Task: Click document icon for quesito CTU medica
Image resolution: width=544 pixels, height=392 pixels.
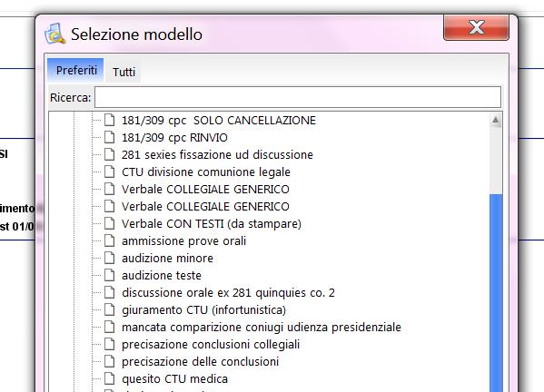Action: tap(110, 378)
